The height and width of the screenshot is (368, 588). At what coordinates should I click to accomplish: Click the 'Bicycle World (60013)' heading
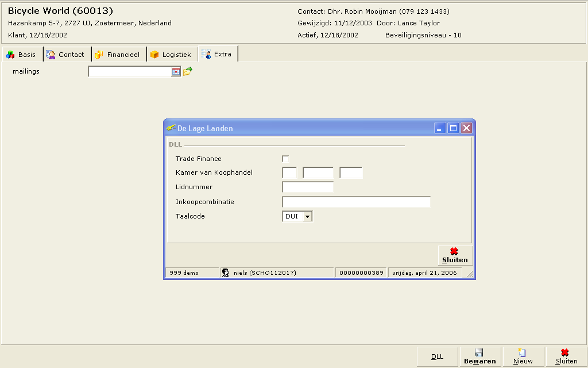[x=60, y=11]
